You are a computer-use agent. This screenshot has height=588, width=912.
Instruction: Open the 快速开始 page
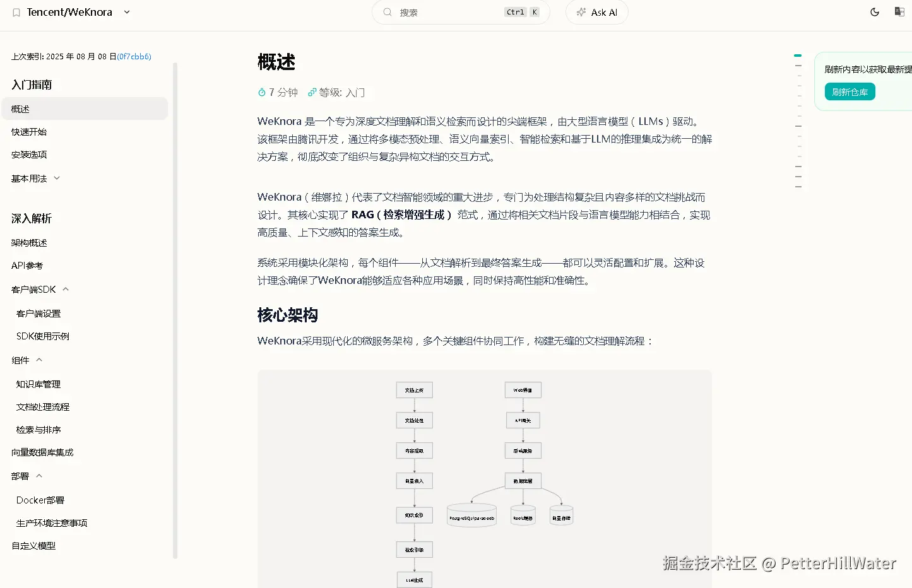[x=29, y=132]
